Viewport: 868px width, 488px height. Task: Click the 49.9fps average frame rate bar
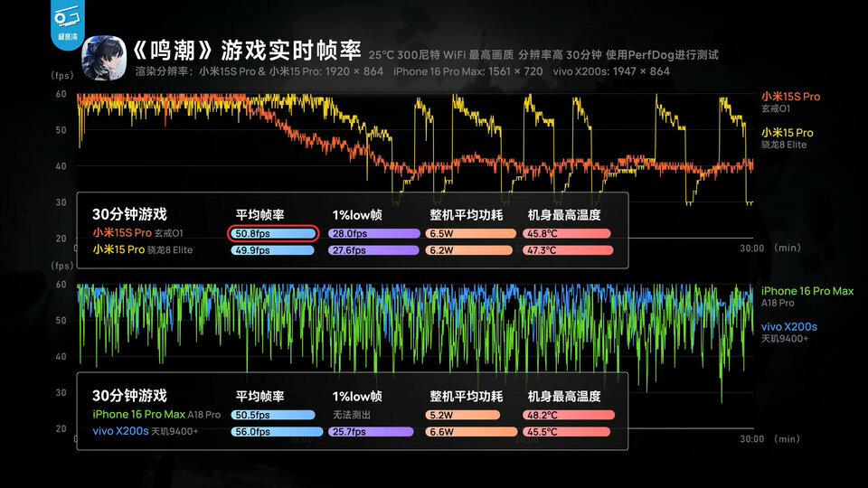[x=272, y=250]
